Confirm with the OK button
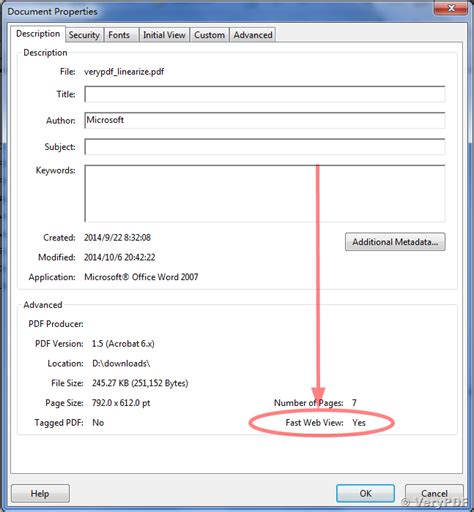This screenshot has width=474, height=512. [x=365, y=493]
